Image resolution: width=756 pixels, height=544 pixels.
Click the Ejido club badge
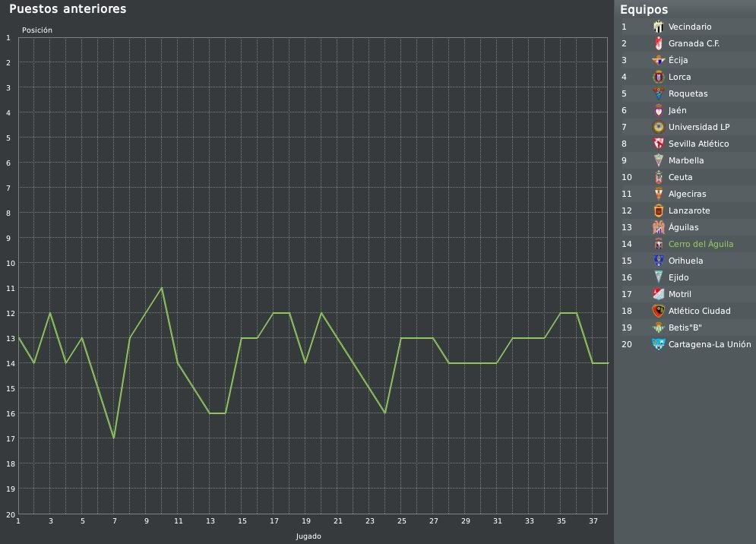658,277
